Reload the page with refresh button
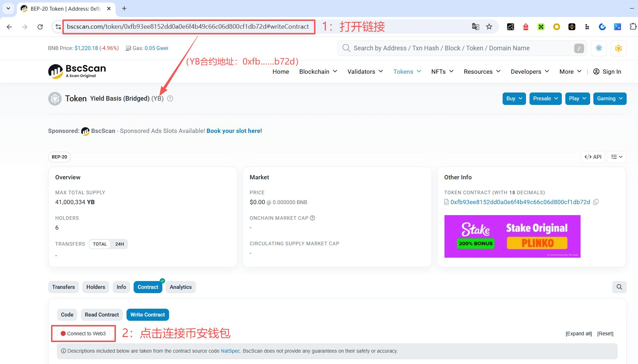 [40, 27]
